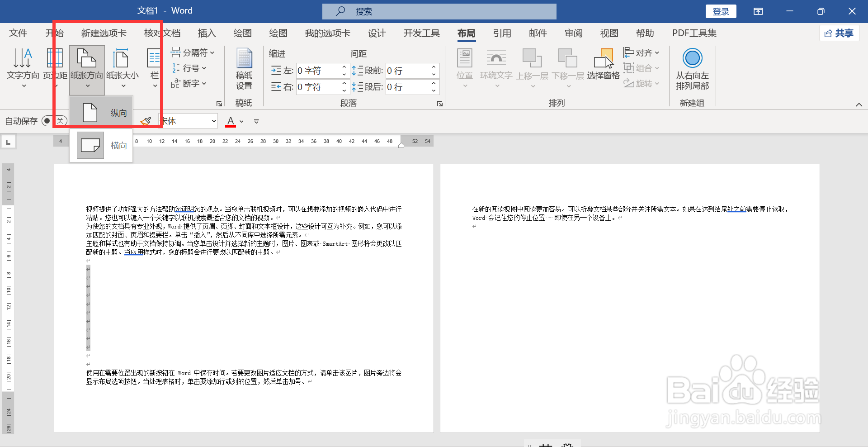Open the Page Setup dialog launcher
The width and height of the screenshot is (868, 447).
[219, 104]
